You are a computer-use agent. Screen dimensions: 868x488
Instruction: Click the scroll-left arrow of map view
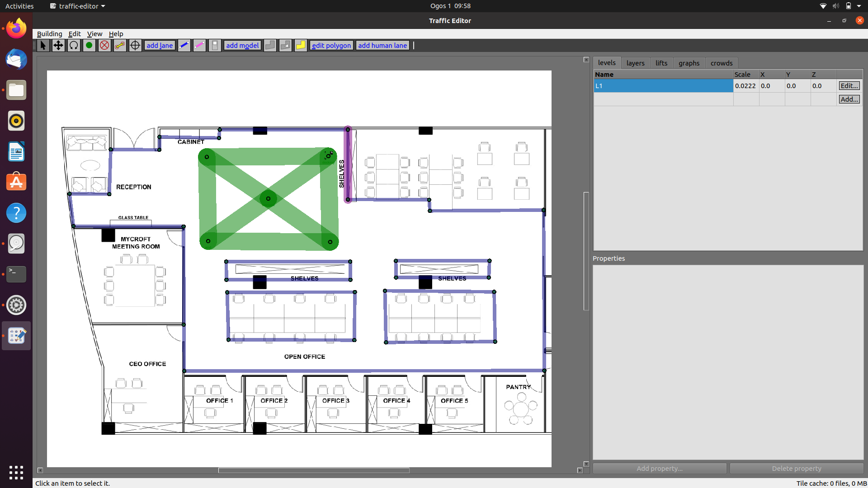point(40,470)
